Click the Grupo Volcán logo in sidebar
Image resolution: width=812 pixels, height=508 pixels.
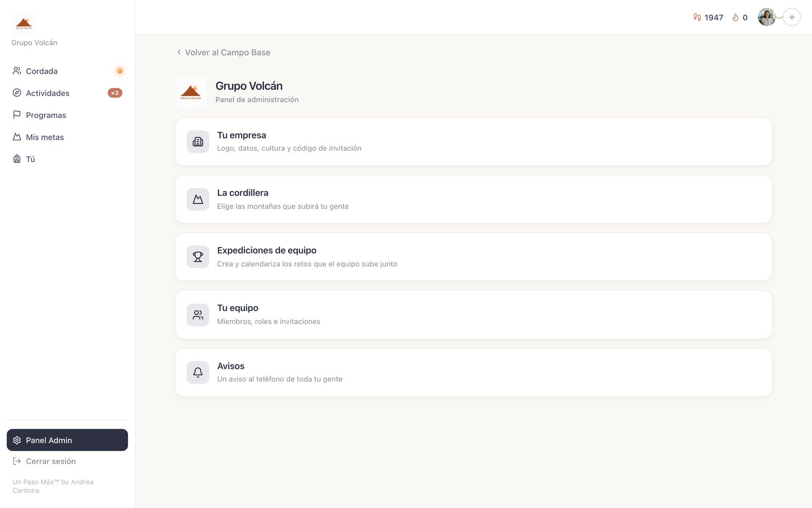(23, 23)
